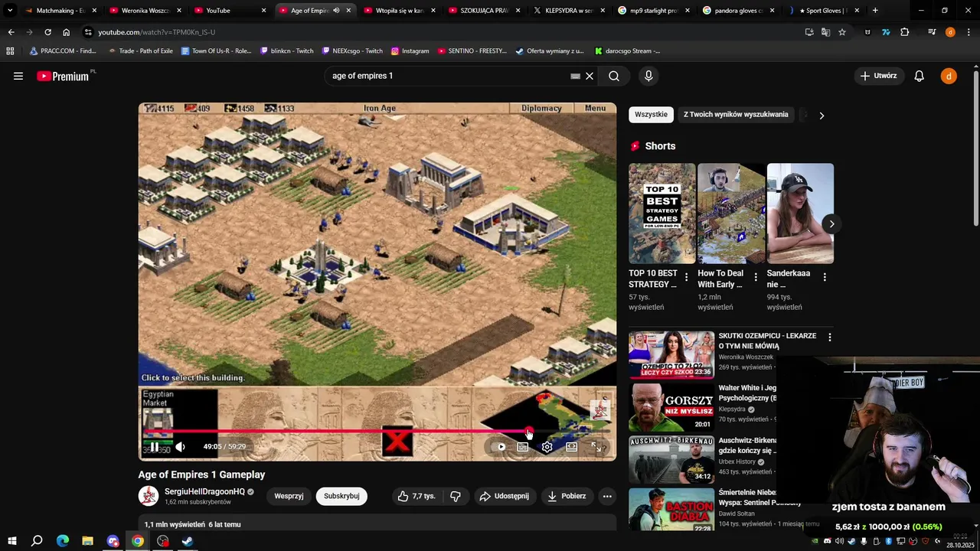Bookmark this page with the star icon
Image resolution: width=980 pixels, height=551 pixels.
point(842,32)
